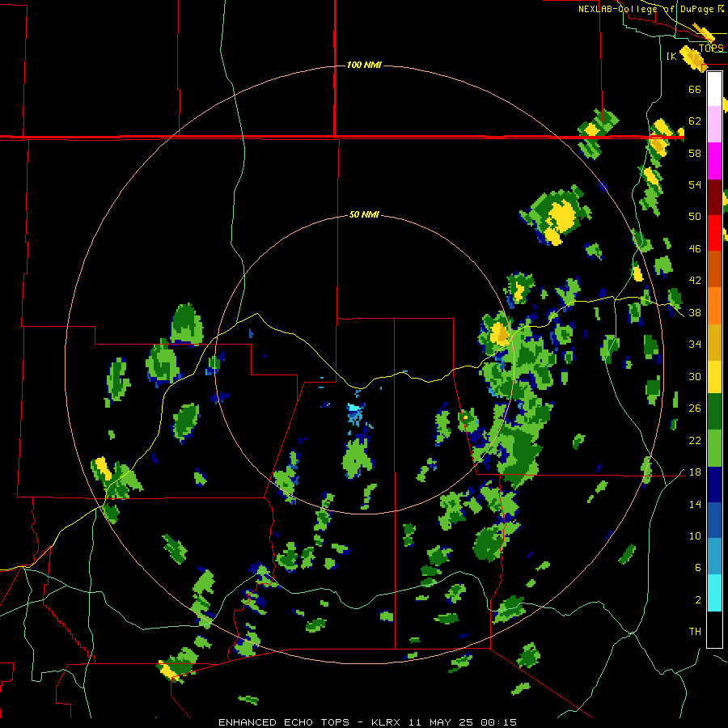Screen dimensions: 728x728
Task: Click the 2 value on the scale
Action: pos(698,600)
